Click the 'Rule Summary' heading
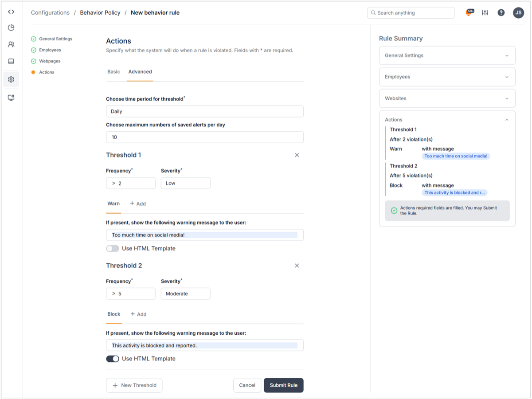 click(401, 39)
